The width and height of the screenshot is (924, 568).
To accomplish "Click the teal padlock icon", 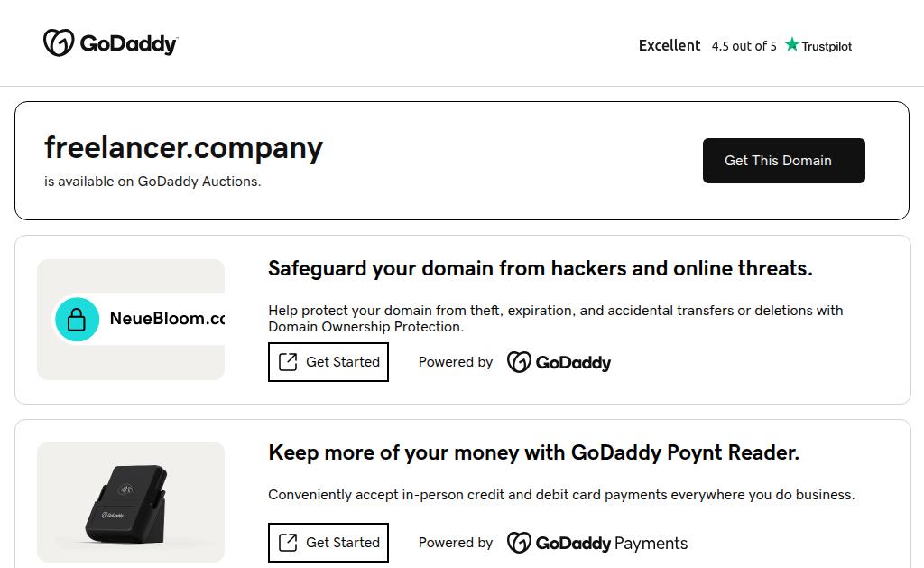I will click(x=78, y=319).
